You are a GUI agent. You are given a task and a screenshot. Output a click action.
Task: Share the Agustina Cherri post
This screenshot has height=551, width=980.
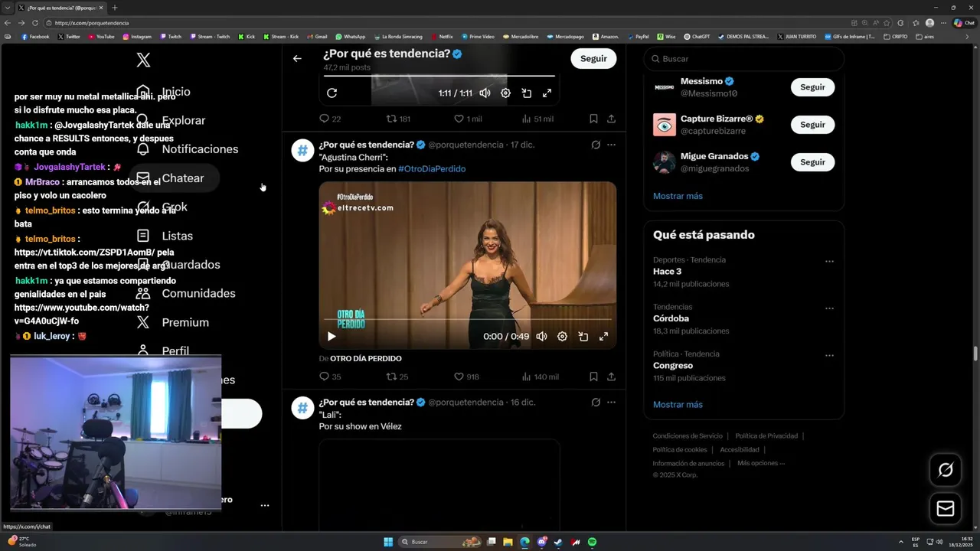[611, 377]
